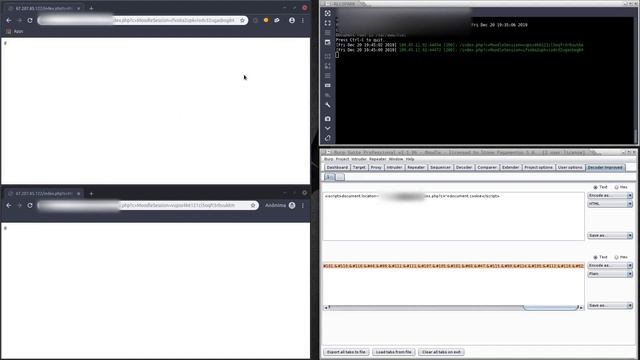This screenshot has width=640, height=360.
Task: Switch to the Extender tab
Action: (x=511, y=167)
